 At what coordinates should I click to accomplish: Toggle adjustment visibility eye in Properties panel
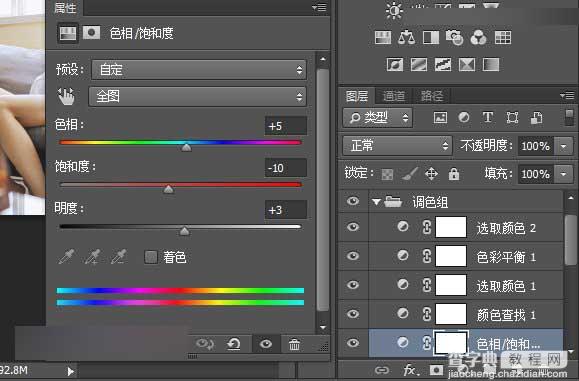[265, 344]
